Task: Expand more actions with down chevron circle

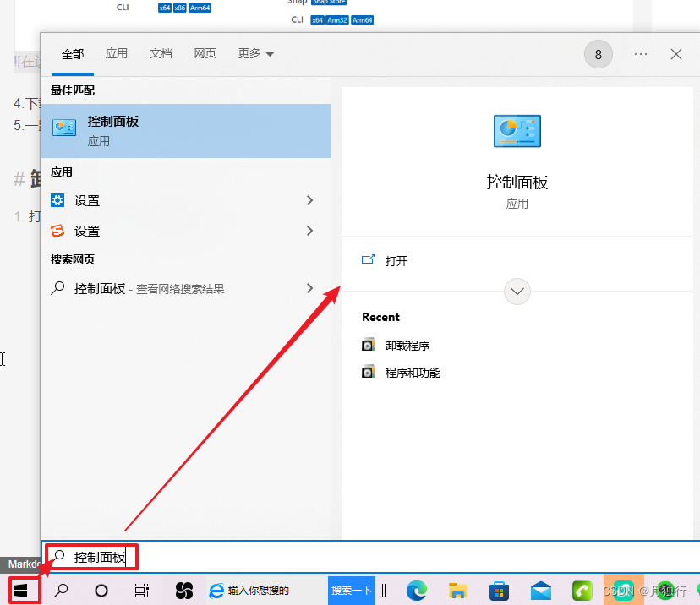Action: [517, 292]
